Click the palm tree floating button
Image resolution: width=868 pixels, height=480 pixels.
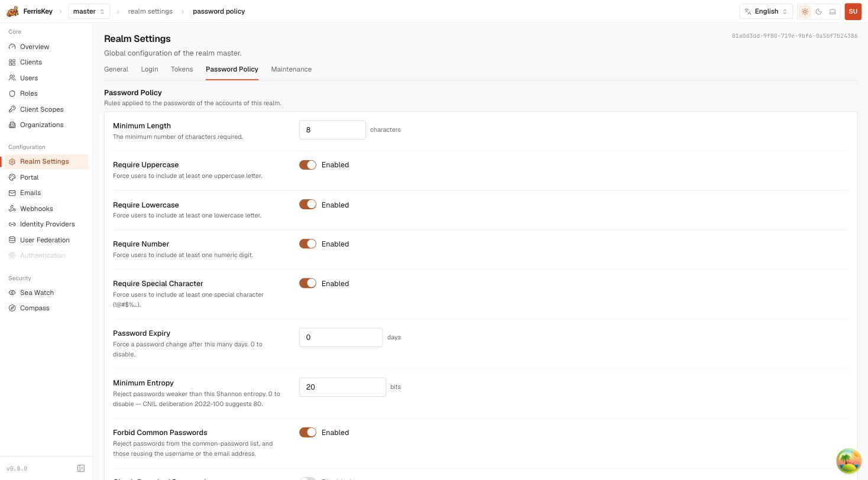coord(848,460)
